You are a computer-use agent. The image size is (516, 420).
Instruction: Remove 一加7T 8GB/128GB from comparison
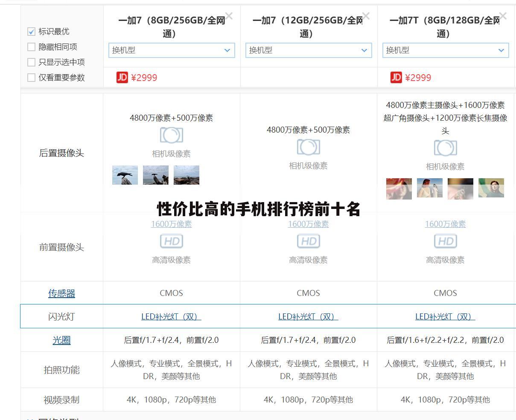[503, 16]
